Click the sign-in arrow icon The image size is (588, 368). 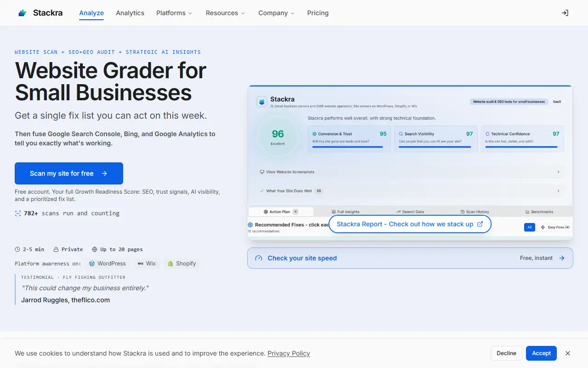tap(565, 13)
